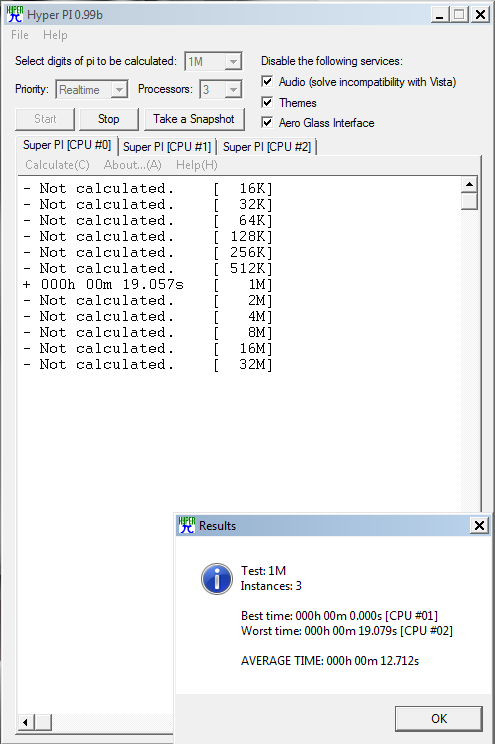Viewport: 495px width, 744px height.
Task: Click the 2M Not calculated row
Action: (x=148, y=300)
